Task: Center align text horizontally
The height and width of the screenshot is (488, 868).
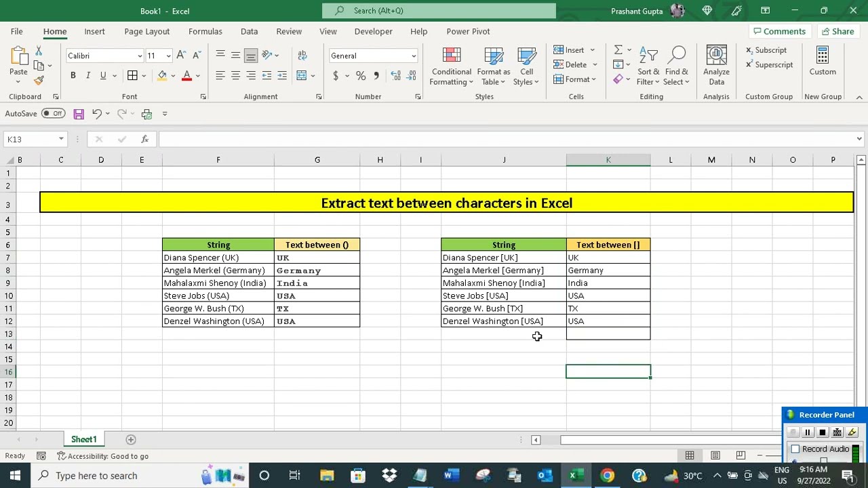Action: 235,75
